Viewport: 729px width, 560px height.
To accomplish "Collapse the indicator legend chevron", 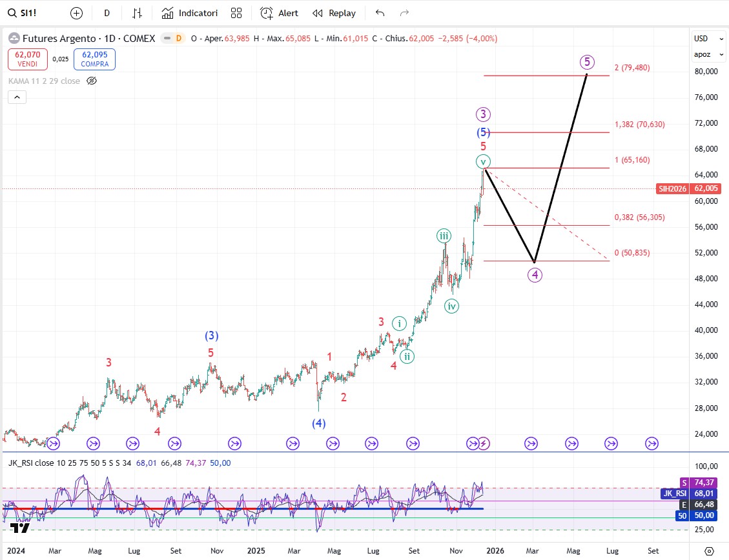I will click(x=17, y=97).
